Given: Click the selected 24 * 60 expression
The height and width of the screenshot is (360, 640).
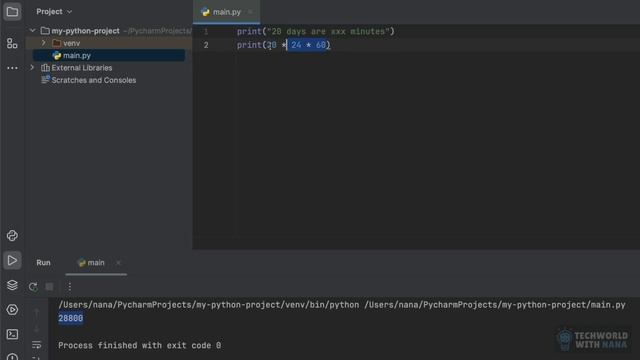Looking at the screenshot, I should [x=308, y=45].
